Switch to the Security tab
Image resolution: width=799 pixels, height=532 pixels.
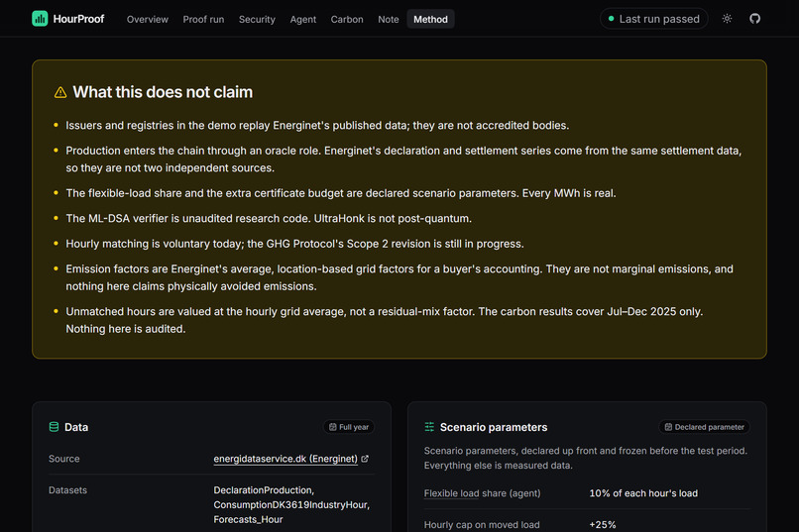tap(257, 20)
